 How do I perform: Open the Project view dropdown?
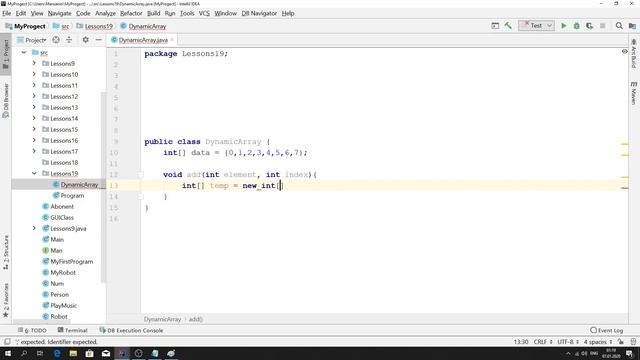tap(32, 40)
